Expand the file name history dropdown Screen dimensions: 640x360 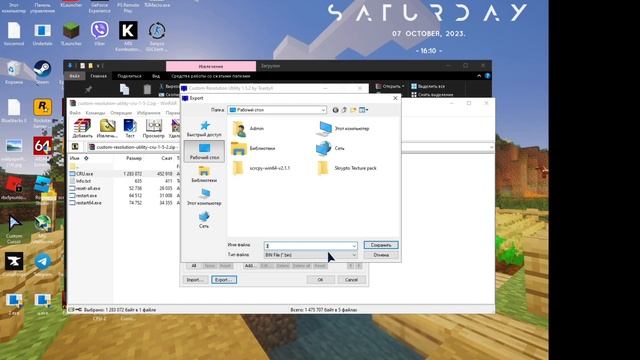coord(353,246)
